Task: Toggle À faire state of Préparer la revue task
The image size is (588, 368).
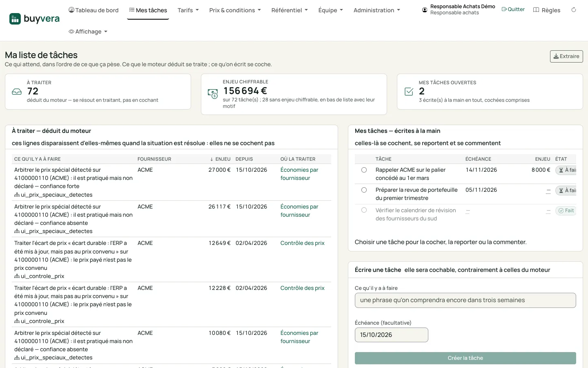Action: click(x=566, y=191)
